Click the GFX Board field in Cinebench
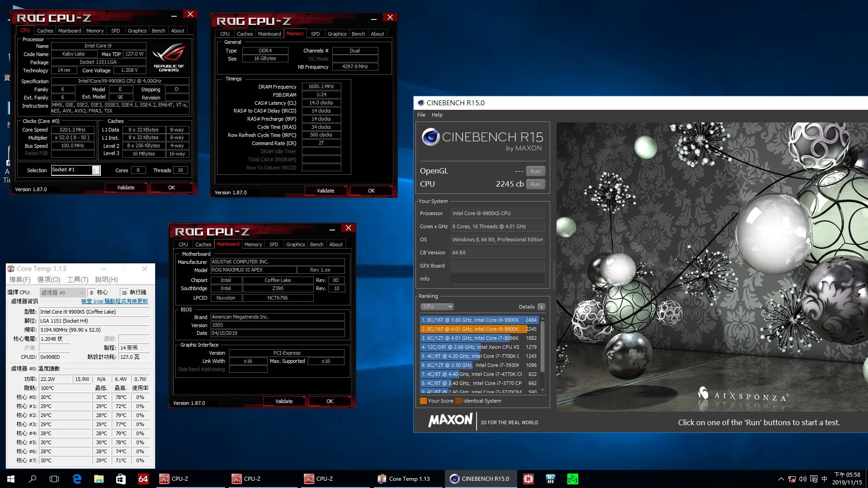 (497, 266)
